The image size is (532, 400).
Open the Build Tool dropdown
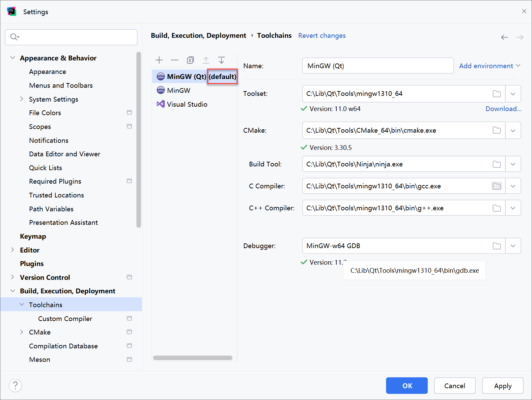pos(513,164)
